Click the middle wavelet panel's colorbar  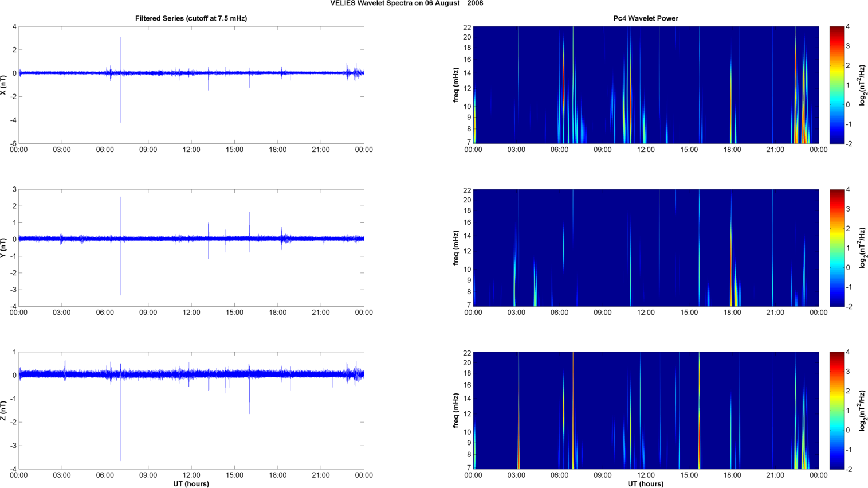[x=836, y=248]
